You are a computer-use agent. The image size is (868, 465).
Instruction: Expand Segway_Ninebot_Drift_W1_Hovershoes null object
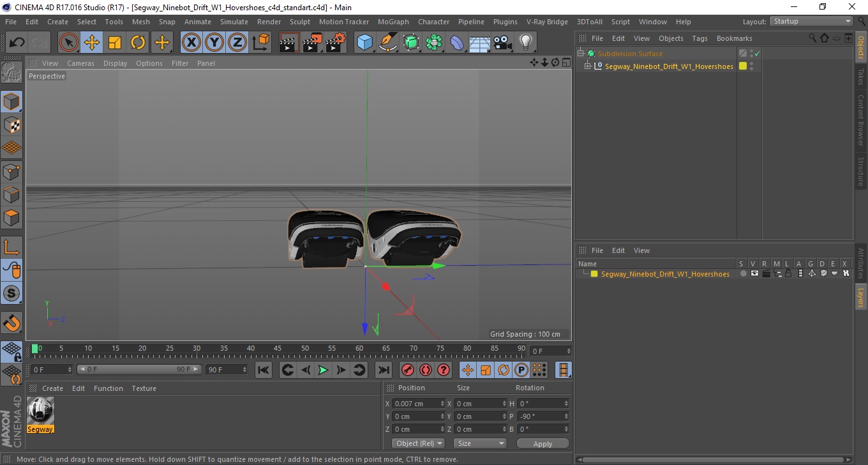click(588, 66)
